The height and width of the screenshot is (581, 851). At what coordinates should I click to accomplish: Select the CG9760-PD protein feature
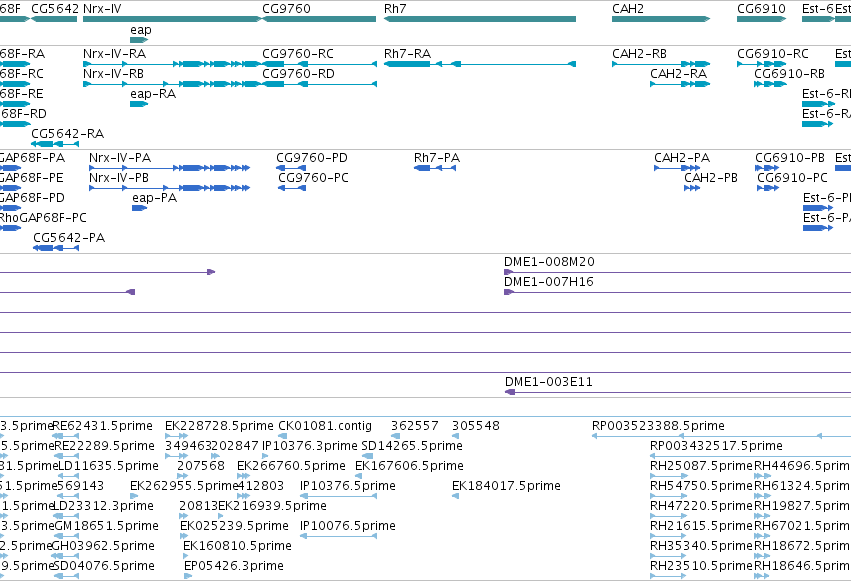click(291, 168)
